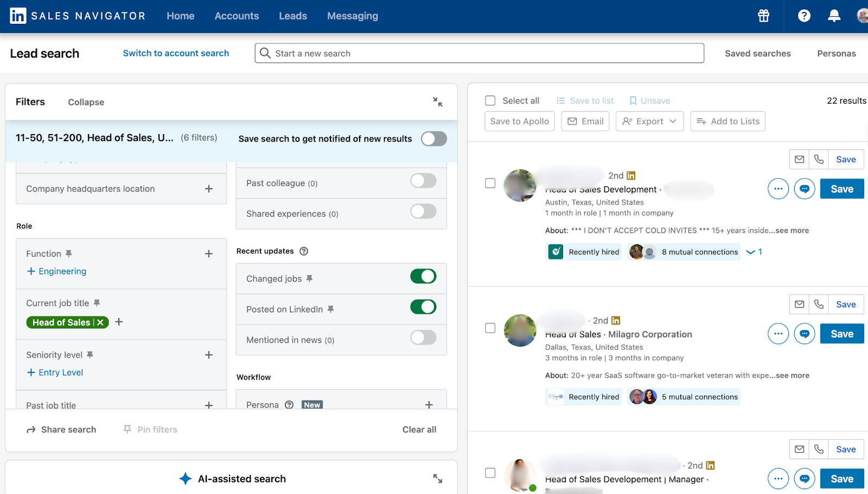Click Share search
Viewport: 868px width, 494px height.
(61, 429)
